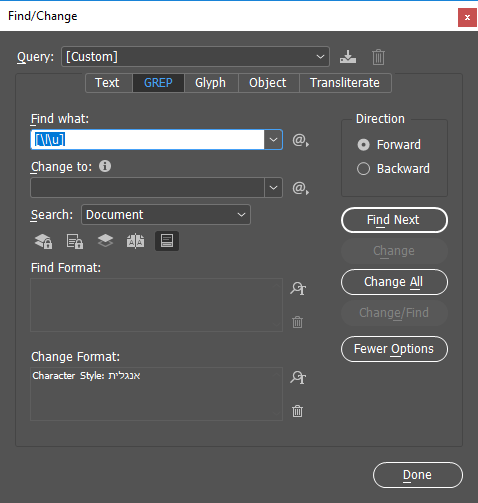Switch to the Transliterate tab
Image resolution: width=478 pixels, height=503 pixels.
tap(345, 83)
